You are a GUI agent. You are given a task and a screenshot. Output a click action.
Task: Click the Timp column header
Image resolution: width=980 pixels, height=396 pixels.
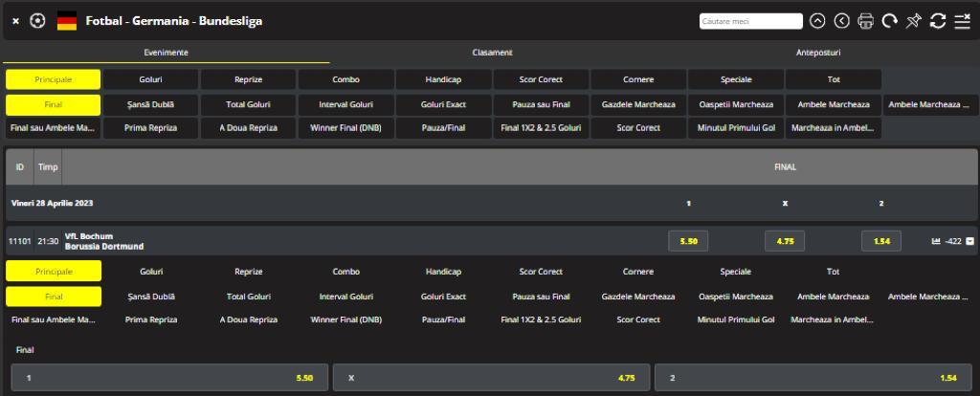pos(48,166)
